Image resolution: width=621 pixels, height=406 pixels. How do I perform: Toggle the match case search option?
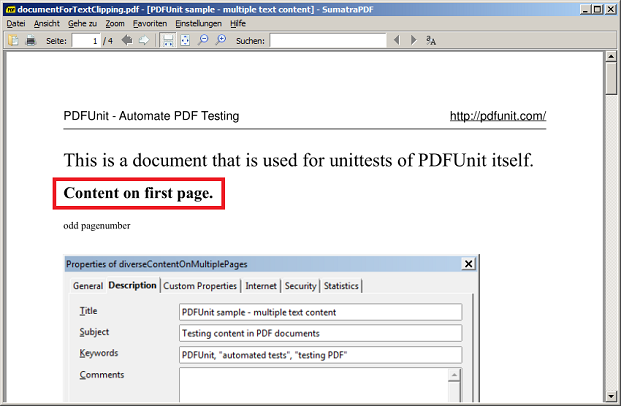[431, 40]
